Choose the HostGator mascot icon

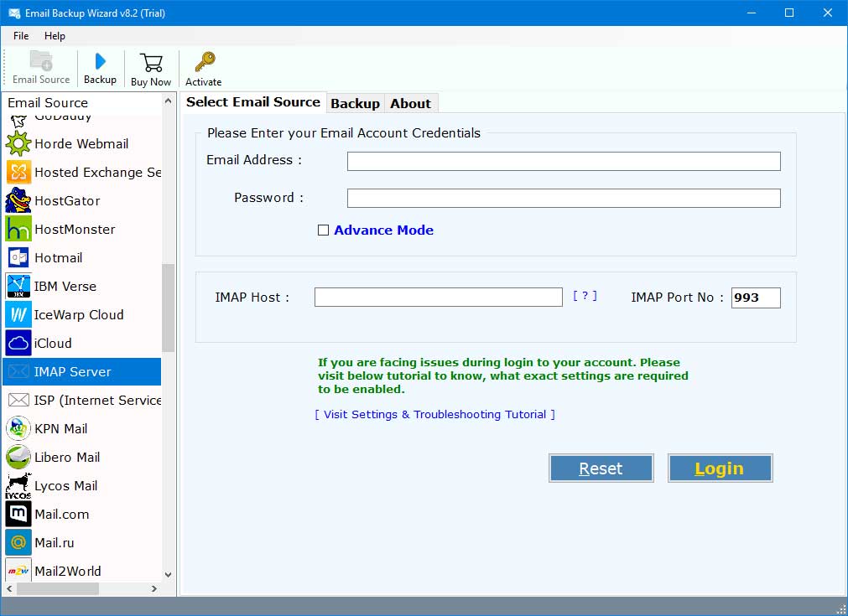click(18, 200)
